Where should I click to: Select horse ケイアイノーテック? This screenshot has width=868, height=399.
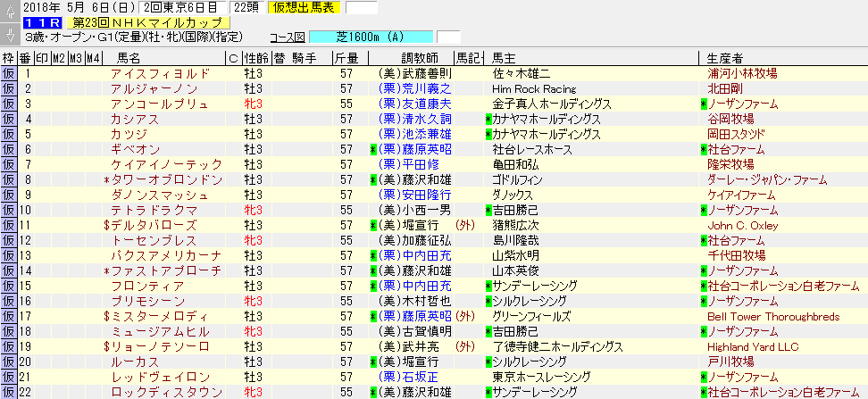tap(166, 164)
